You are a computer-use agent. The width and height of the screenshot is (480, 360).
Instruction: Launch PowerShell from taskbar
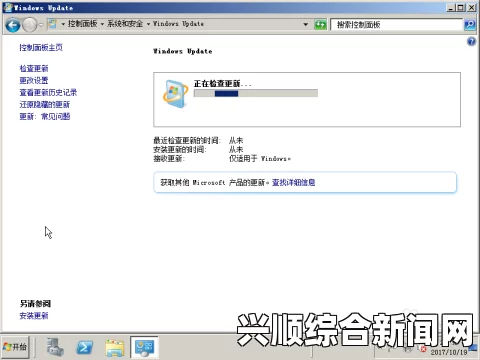(85, 348)
